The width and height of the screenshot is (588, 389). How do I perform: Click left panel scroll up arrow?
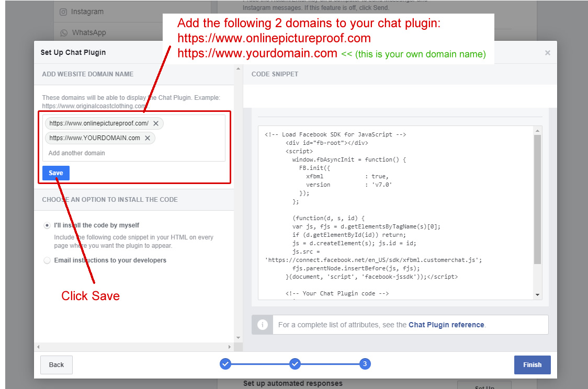(238, 68)
